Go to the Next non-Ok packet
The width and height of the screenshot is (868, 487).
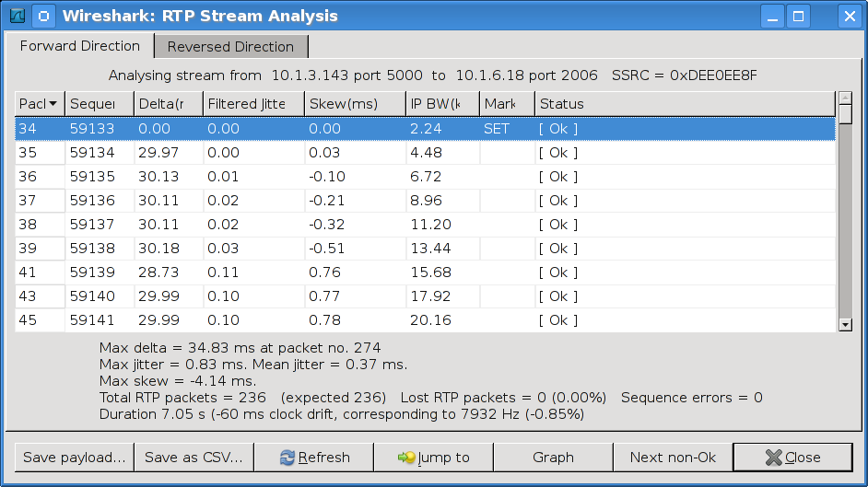[x=673, y=458]
